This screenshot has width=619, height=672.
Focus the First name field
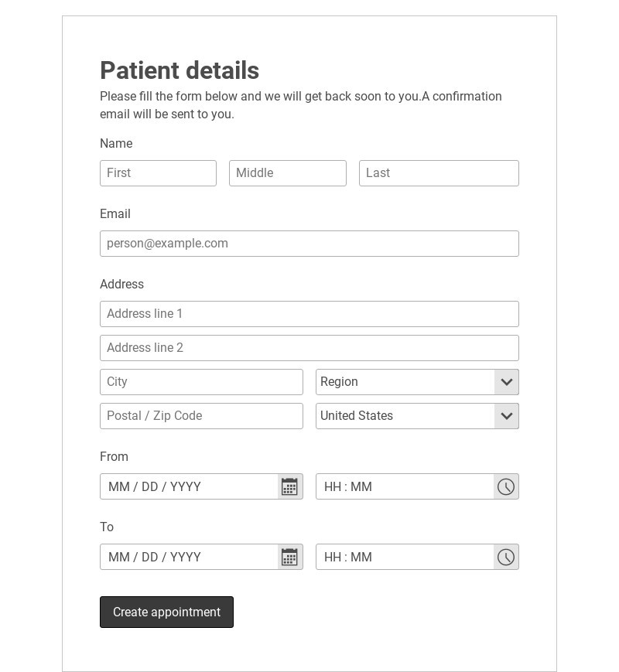[158, 173]
